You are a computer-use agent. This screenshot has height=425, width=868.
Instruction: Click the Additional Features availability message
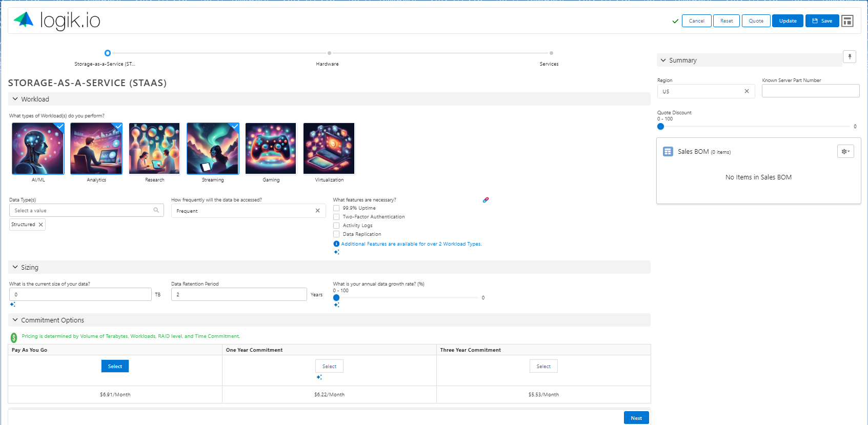[x=411, y=244]
